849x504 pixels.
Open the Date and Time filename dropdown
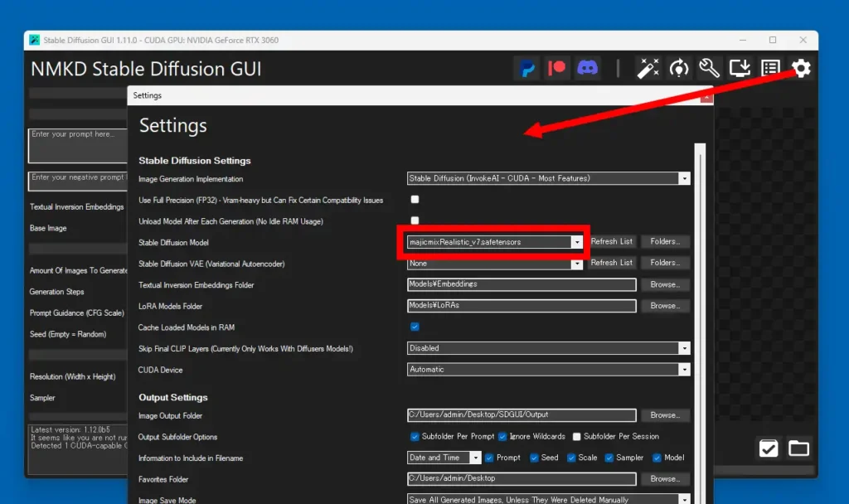click(444, 458)
